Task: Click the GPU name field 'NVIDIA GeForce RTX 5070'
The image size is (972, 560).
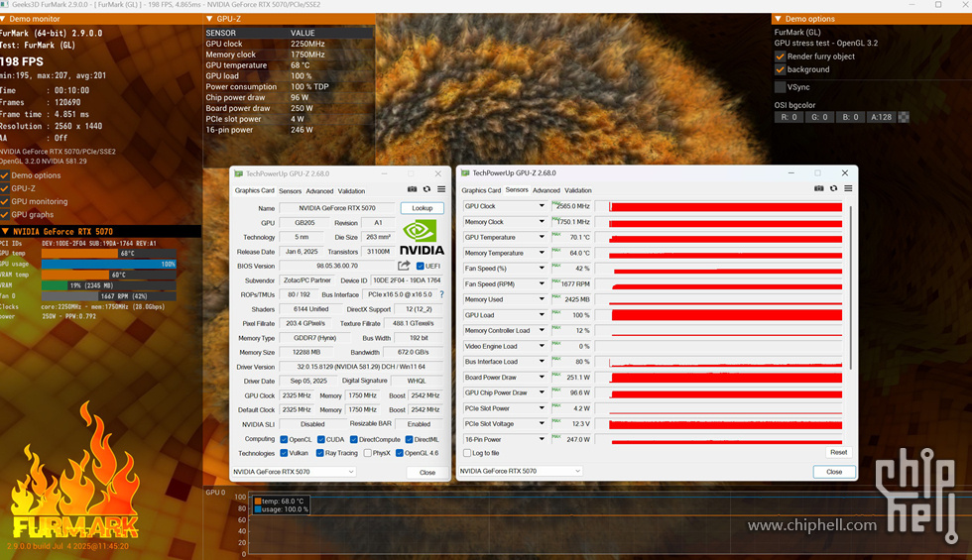Action: (337, 208)
